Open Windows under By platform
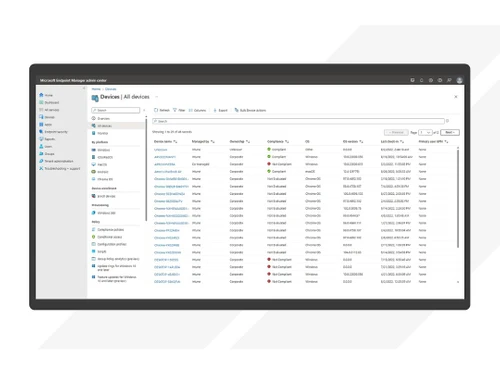Screen dimensions: 500x375 [x=101, y=150]
